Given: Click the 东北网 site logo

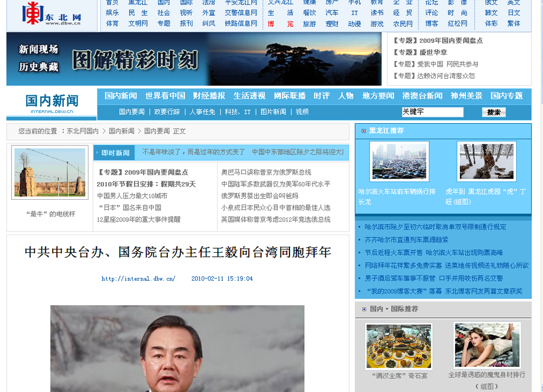Looking at the screenshot, I should (51, 15).
